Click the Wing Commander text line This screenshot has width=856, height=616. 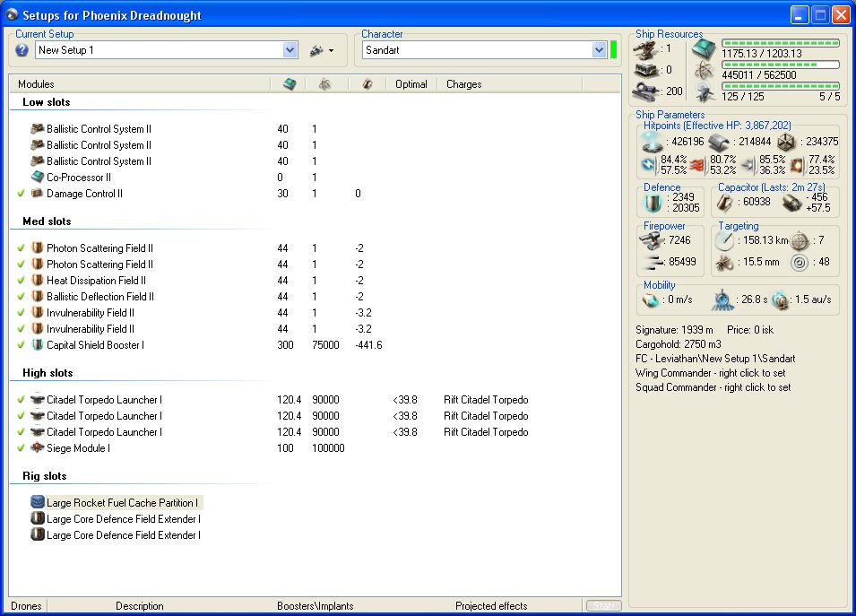(x=713, y=373)
